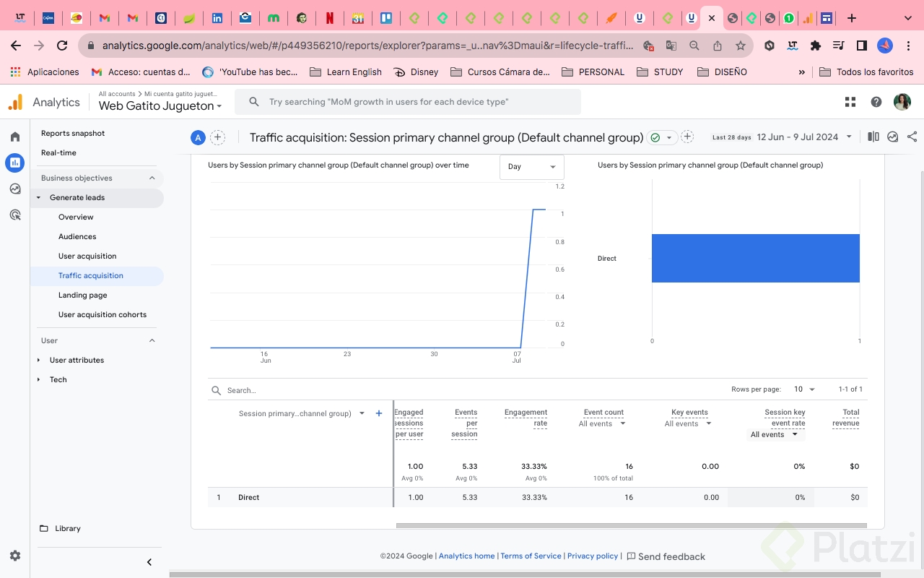Add a new comparison with plus circle
Screen dimensions: 924x578
click(217, 137)
